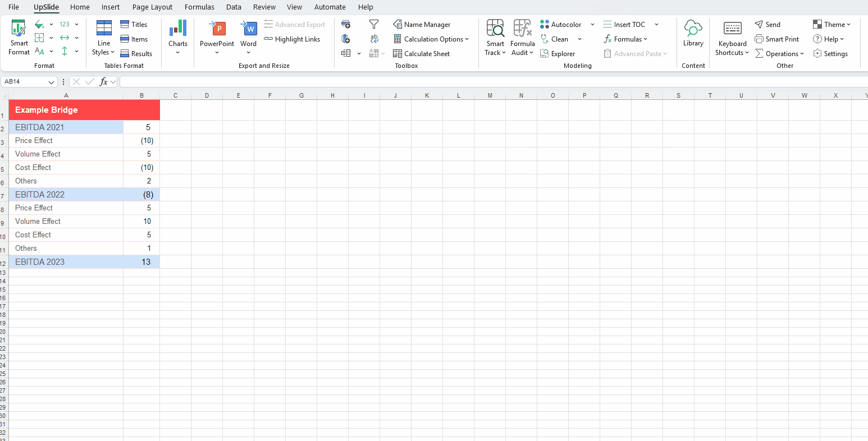The width and height of the screenshot is (868, 441).
Task: Click the cell borders grid icon
Action: click(x=39, y=38)
